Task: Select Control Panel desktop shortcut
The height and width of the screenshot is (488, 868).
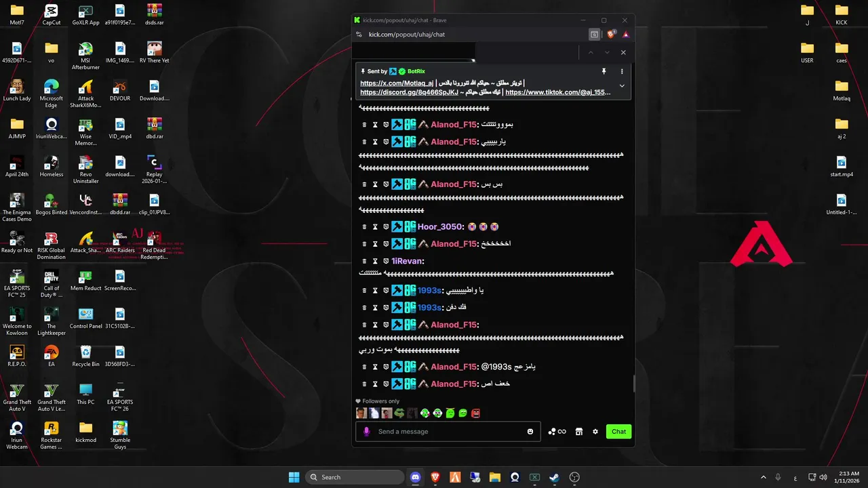Action: [85, 317]
